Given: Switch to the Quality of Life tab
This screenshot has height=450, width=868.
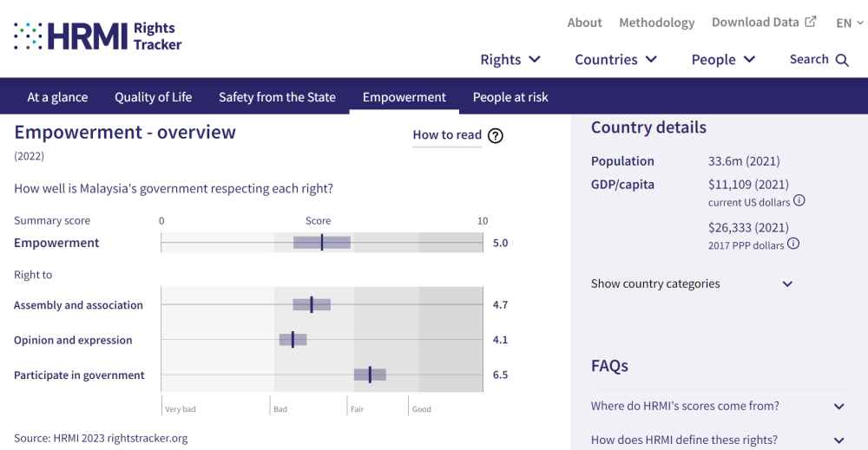Looking at the screenshot, I should pyautogui.click(x=154, y=97).
